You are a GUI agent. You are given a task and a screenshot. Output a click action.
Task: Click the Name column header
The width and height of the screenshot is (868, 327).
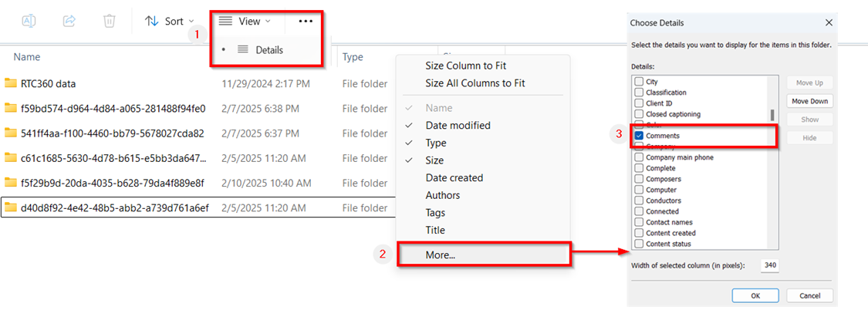(27, 57)
